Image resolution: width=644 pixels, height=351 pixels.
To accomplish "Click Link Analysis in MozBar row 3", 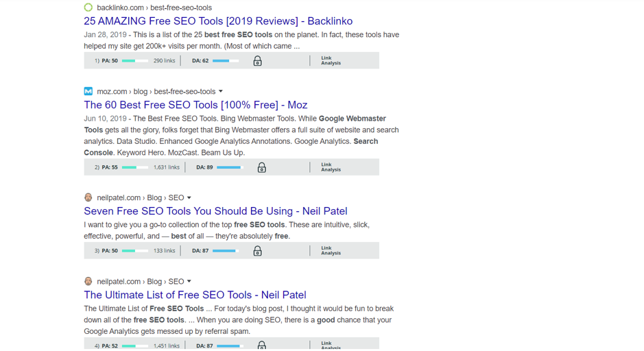I will tap(331, 250).
